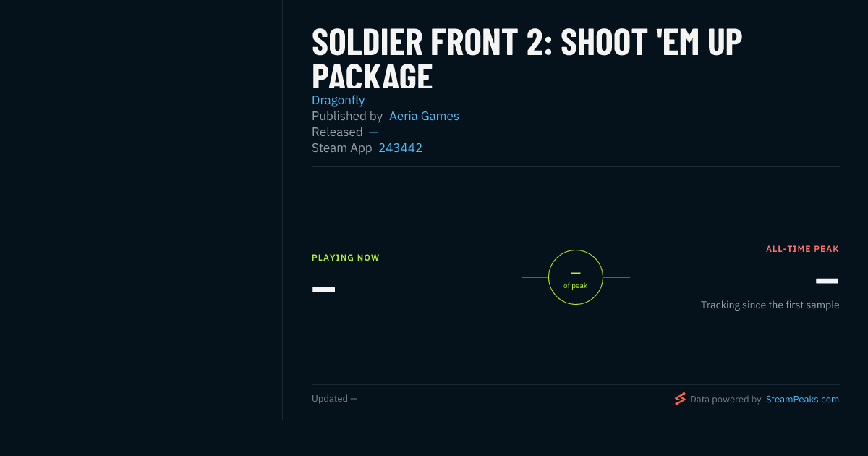Screen dimensions: 868x456
Task: Click the 'of peak' text inside circle
Action: [576, 285]
